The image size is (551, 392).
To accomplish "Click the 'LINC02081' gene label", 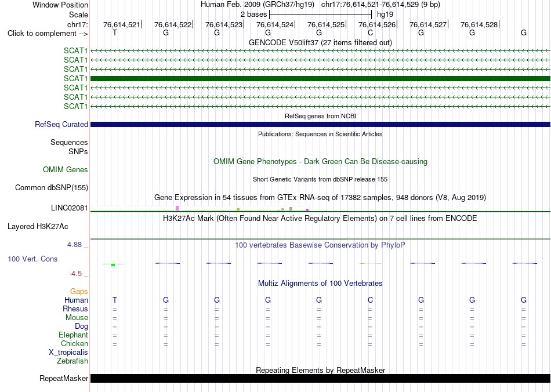I will [x=69, y=208].
